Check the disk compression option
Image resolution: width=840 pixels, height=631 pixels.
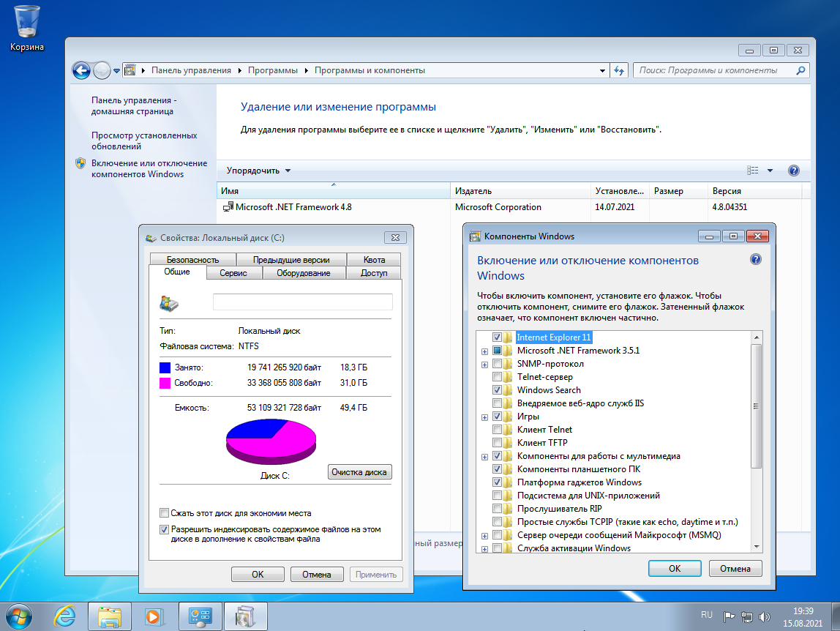click(164, 513)
